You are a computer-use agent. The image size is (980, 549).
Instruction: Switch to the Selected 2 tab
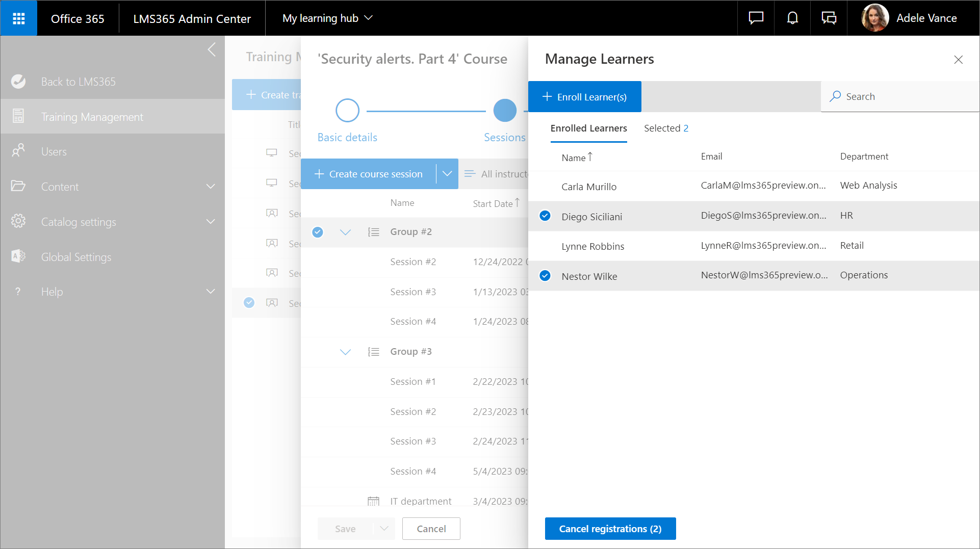click(665, 128)
